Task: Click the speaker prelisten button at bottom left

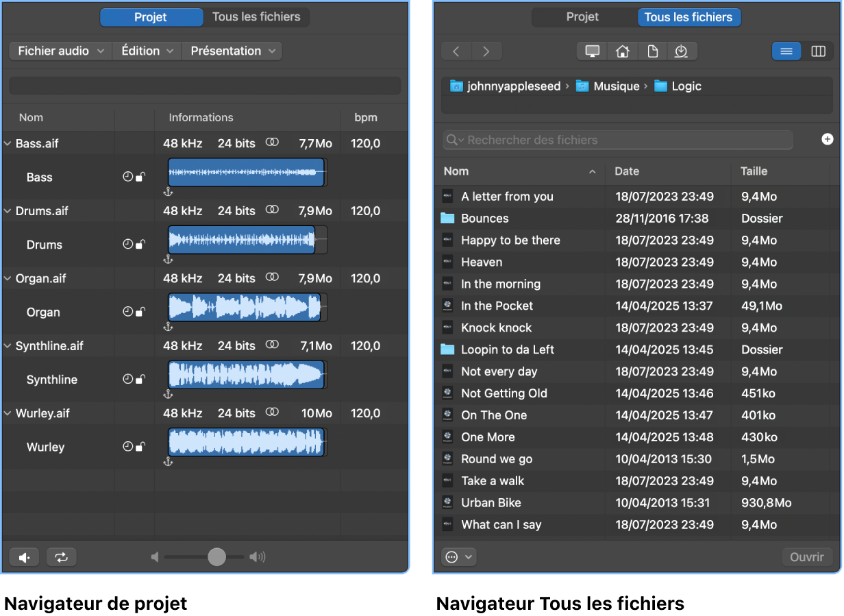Action: tap(23, 557)
